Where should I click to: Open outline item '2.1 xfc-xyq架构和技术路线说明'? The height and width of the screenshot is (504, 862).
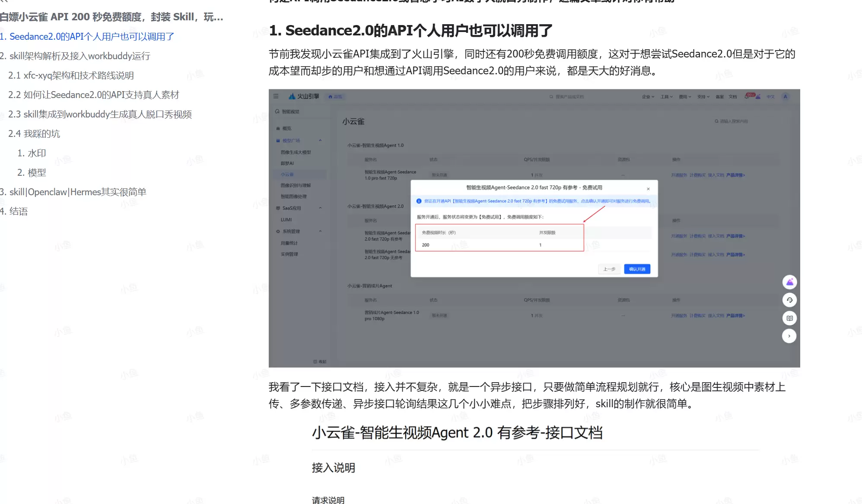(71, 76)
